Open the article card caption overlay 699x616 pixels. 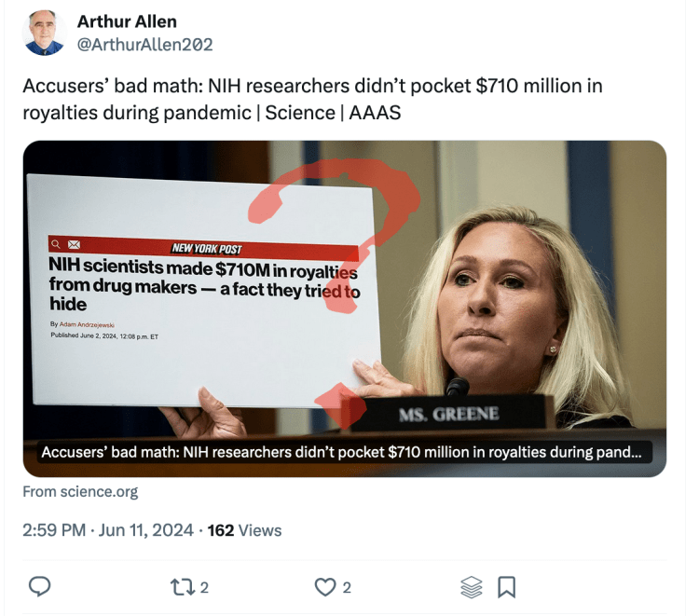point(341,454)
